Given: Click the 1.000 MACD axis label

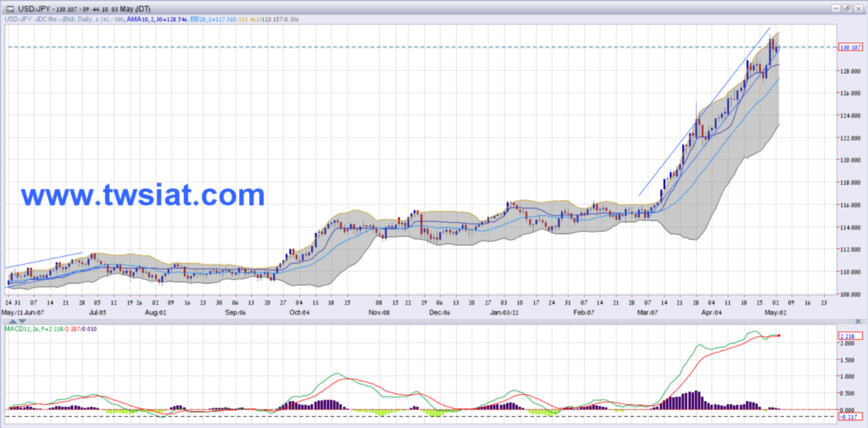Looking at the screenshot, I should click(849, 376).
